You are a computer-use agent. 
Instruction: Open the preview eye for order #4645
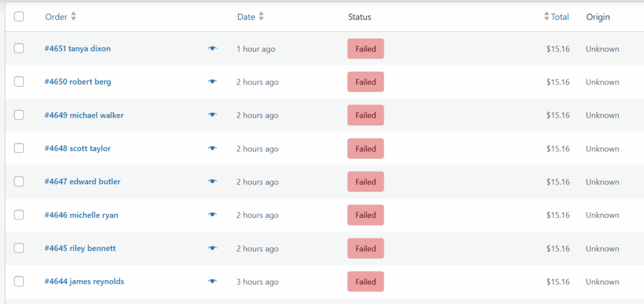coord(213,249)
